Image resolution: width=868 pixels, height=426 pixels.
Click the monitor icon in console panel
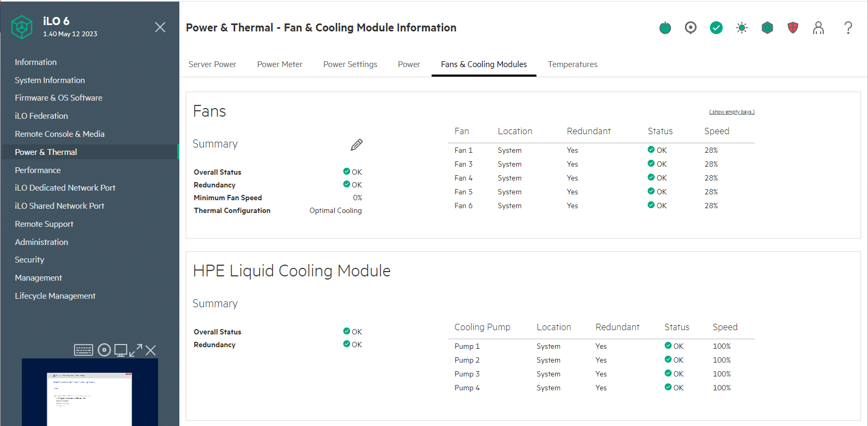(x=121, y=350)
